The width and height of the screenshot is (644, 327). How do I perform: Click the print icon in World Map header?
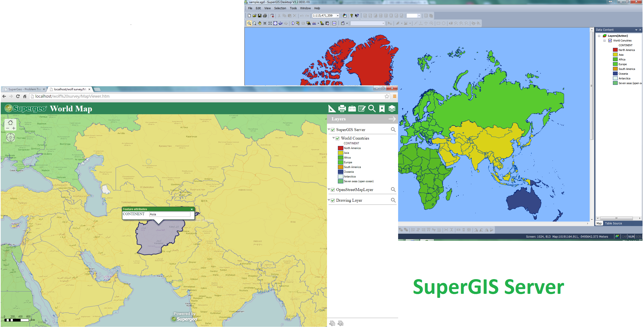click(x=342, y=109)
